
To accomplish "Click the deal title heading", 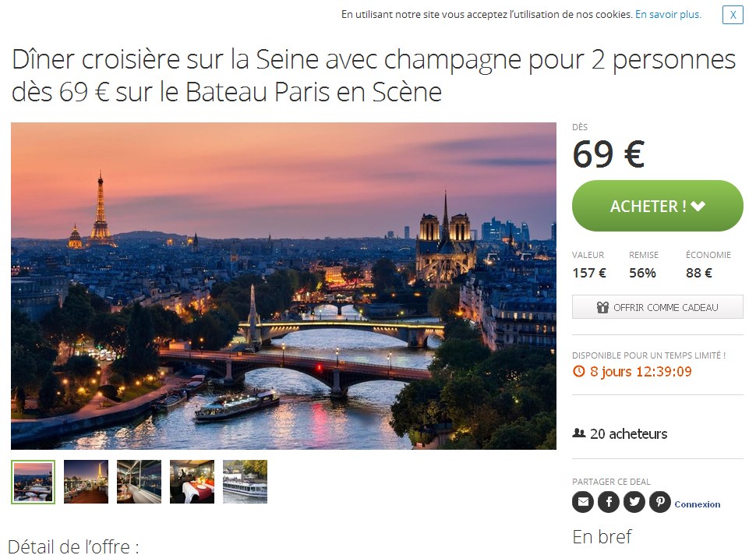I will pyautogui.click(x=373, y=76).
